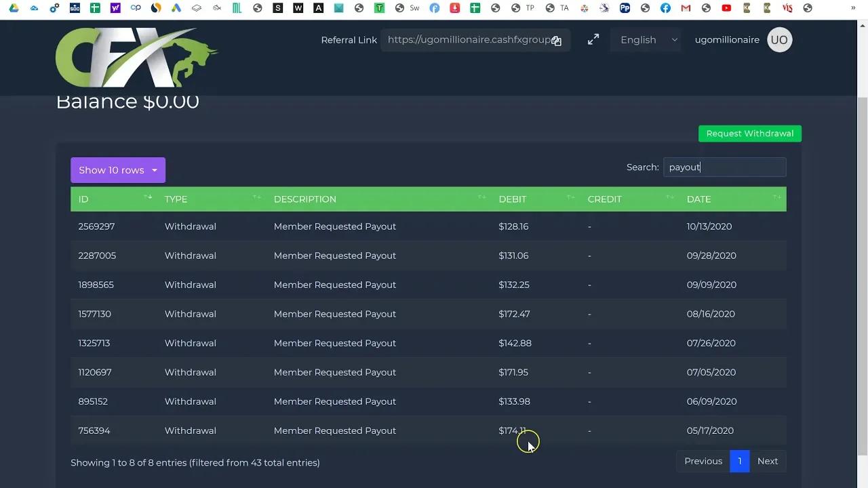Copy the referral link using the copy icon
The width and height of the screenshot is (868, 488).
(557, 41)
